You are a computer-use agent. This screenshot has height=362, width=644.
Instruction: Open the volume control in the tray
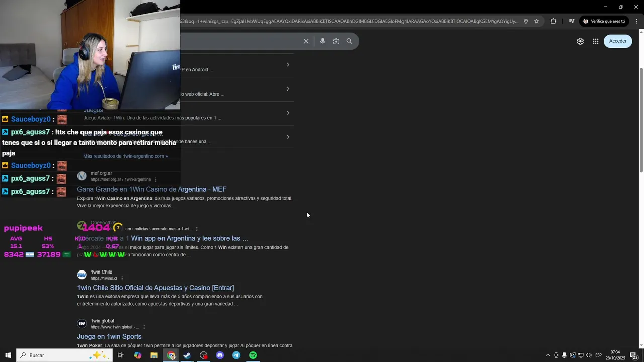click(589, 355)
